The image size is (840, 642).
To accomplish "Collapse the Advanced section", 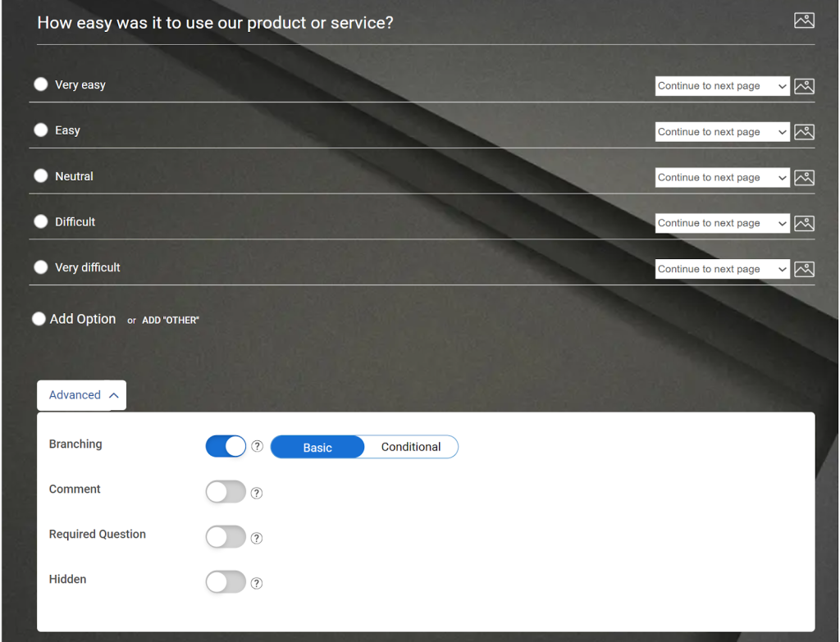I will 81,394.
